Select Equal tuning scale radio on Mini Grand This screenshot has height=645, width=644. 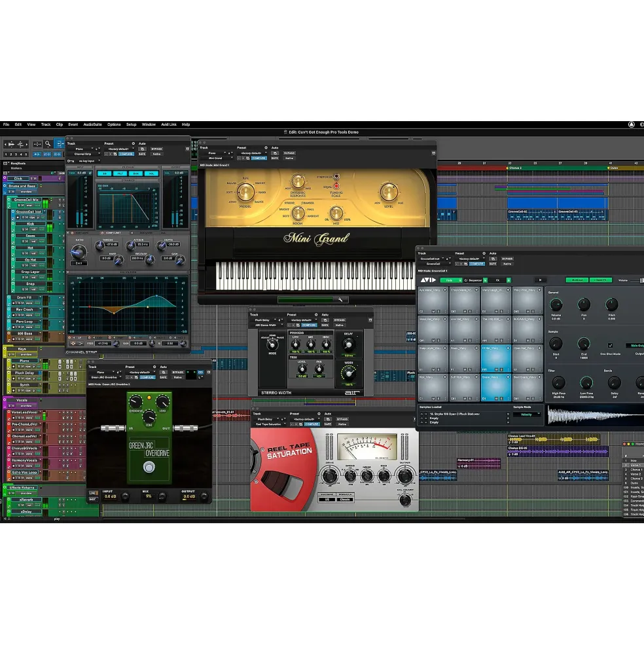coord(336,186)
